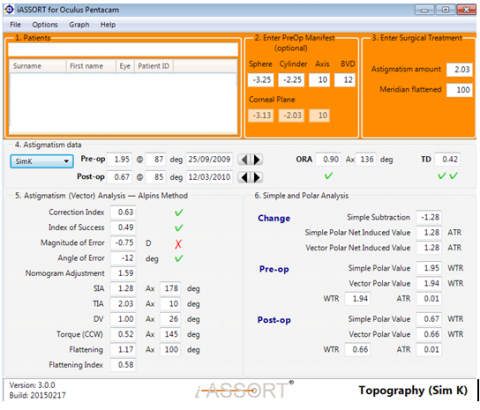Click the manifest Axis field showing 10
Viewport: 480px width, 410px height.
click(319, 80)
